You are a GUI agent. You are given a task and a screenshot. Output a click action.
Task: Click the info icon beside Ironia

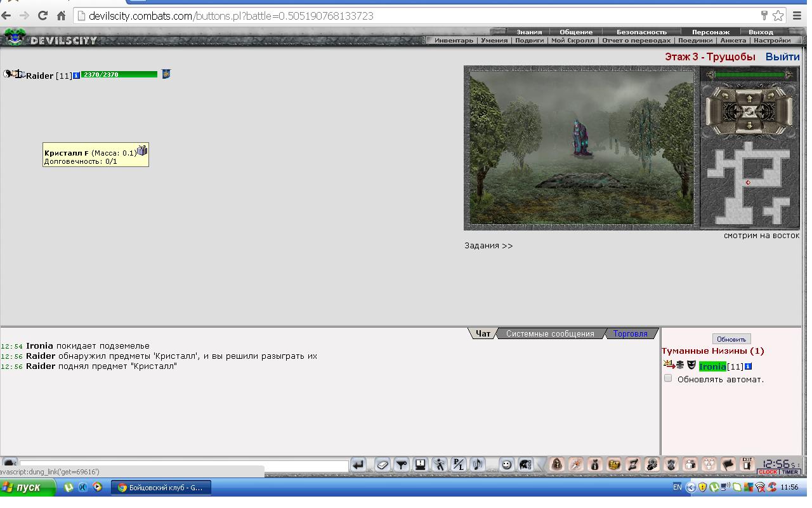pyautogui.click(x=748, y=366)
